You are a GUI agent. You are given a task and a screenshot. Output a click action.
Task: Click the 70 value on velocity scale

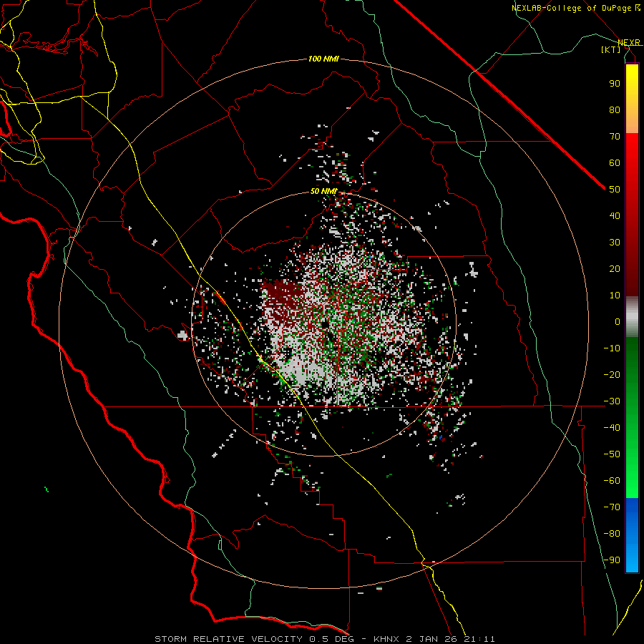pos(615,137)
